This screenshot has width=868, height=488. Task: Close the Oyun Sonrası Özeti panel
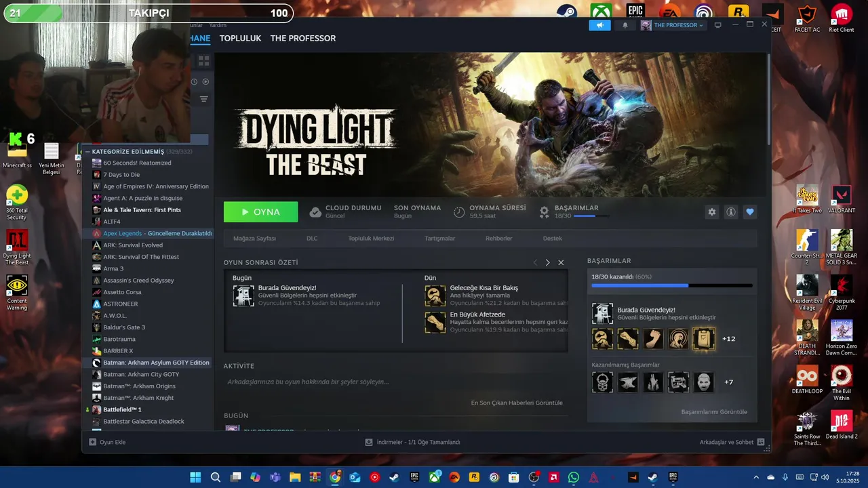[561, 262]
